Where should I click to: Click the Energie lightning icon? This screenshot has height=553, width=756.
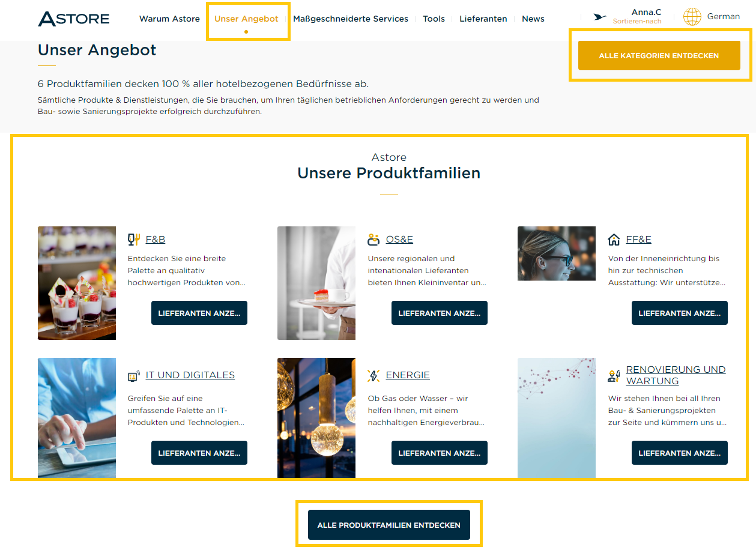(373, 376)
